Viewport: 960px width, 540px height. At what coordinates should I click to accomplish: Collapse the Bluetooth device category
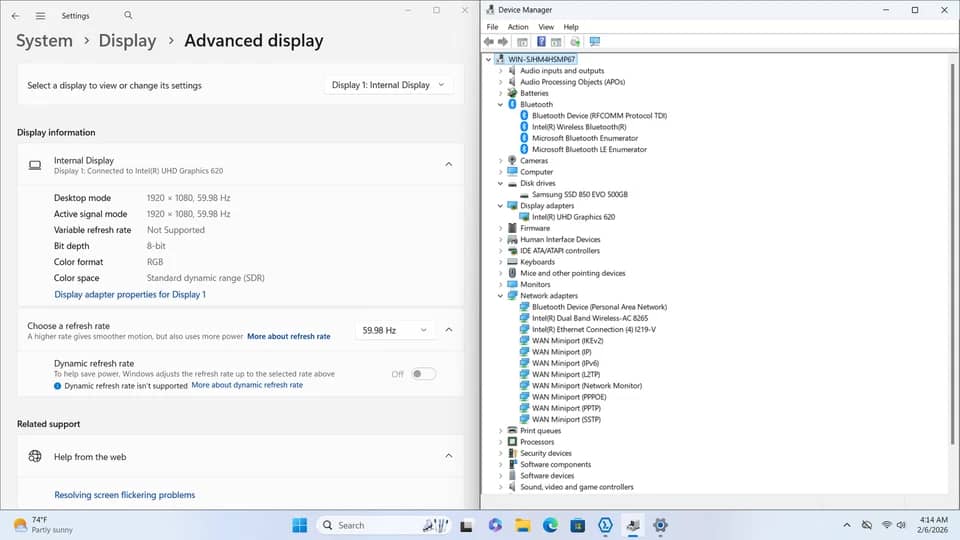(500, 105)
